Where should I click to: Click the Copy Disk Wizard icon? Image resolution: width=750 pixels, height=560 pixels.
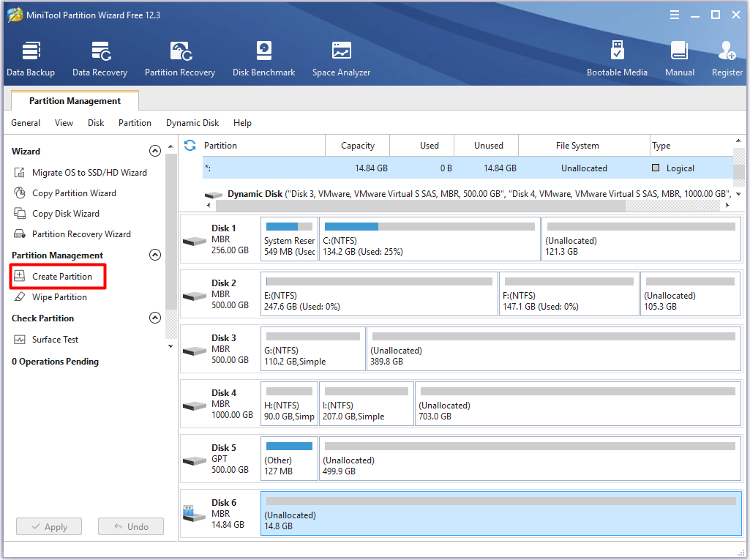19,214
